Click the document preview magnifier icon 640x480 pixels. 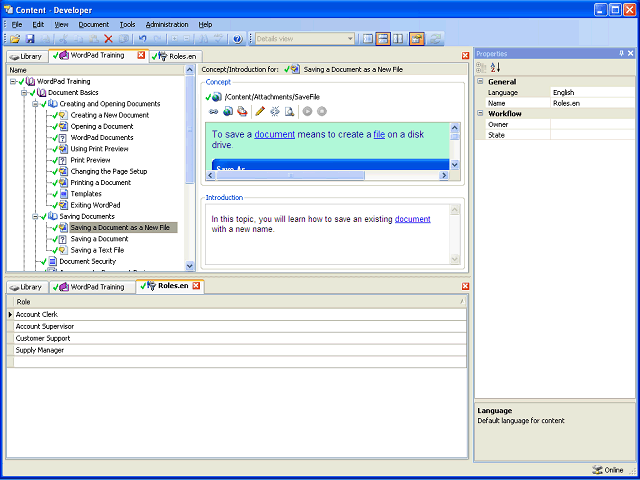pos(289,111)
